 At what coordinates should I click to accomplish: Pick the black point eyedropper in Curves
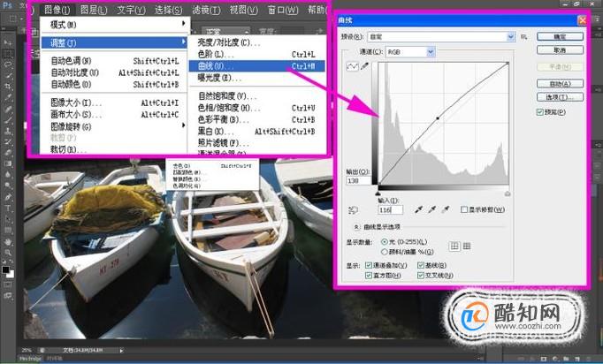click(x=418, y=209)
